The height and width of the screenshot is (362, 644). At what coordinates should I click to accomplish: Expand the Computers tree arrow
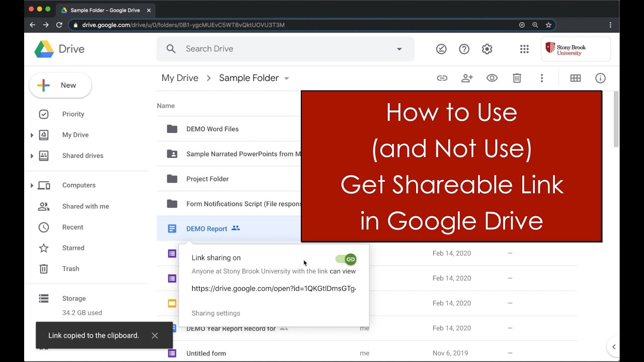[x=32, y=186]
